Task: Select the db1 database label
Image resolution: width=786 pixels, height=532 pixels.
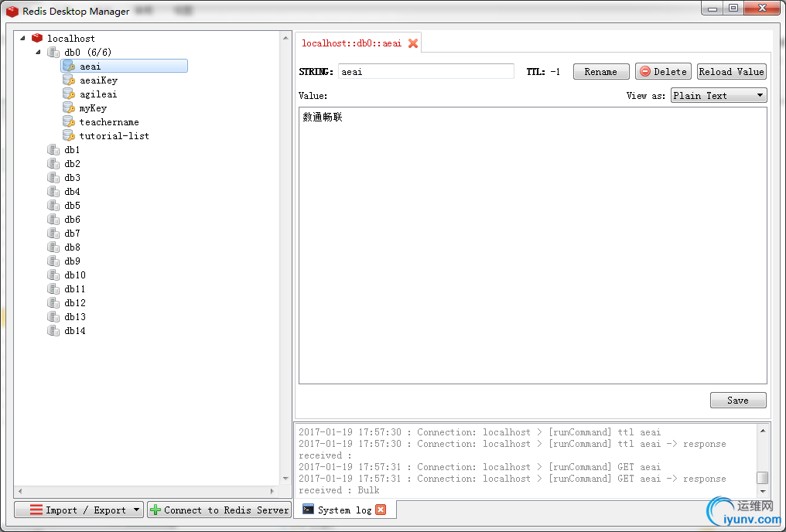Action: pyautogui.click(x=72, y=150)
